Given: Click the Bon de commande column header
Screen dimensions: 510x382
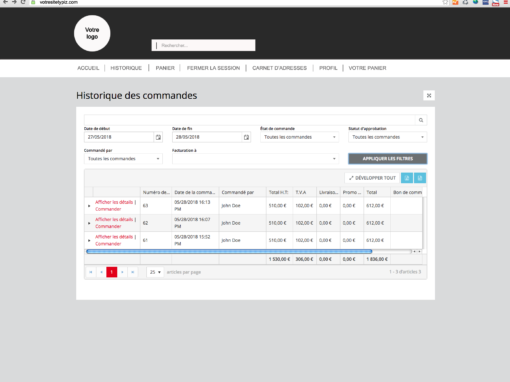Looking at the screenshot, I should [407, 192].
